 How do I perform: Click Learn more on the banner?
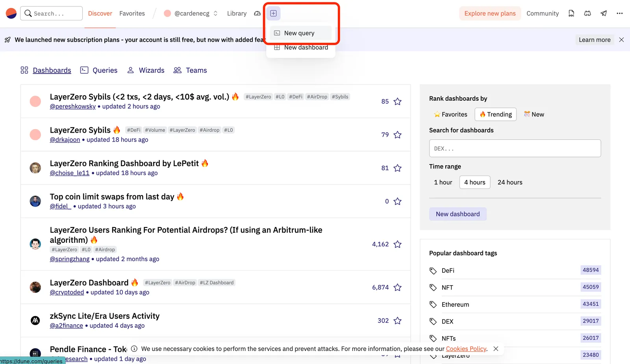pos(595,40)
